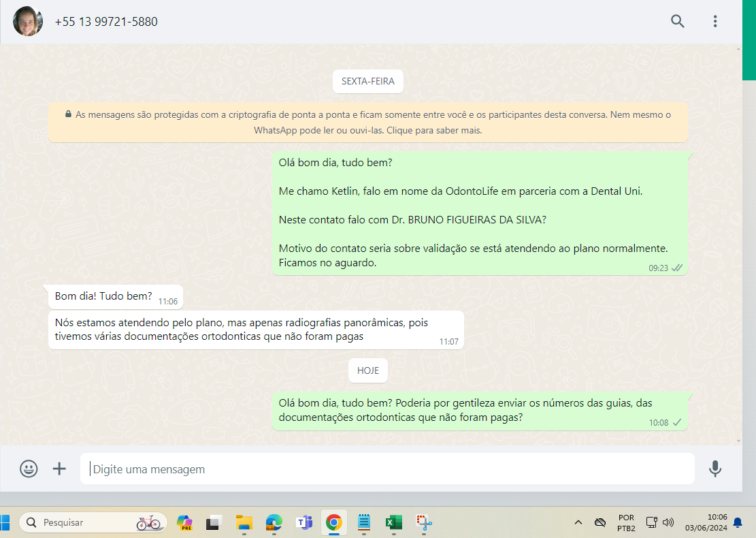Open Google Chrome from the taskbar
The width and height of the screenshot is (756, 538).
(333, 522)
